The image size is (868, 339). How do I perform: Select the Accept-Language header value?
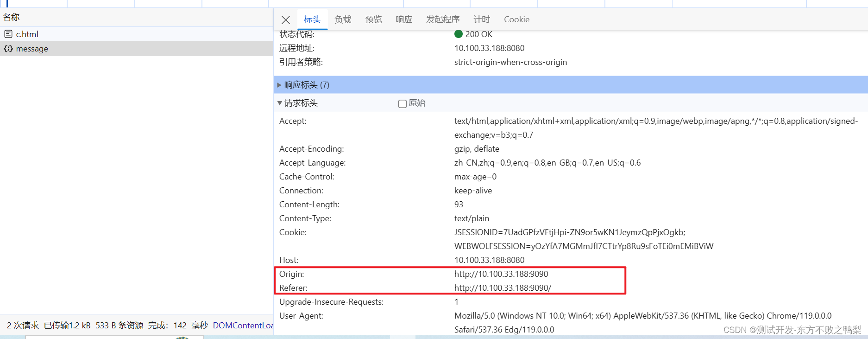[547, 163]
